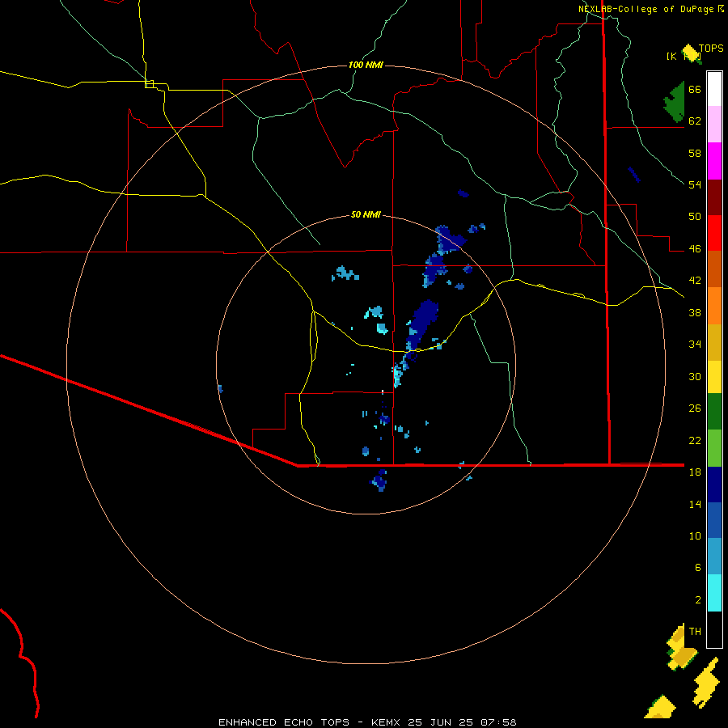Click the legend value '14'

(x=695, y=504)
